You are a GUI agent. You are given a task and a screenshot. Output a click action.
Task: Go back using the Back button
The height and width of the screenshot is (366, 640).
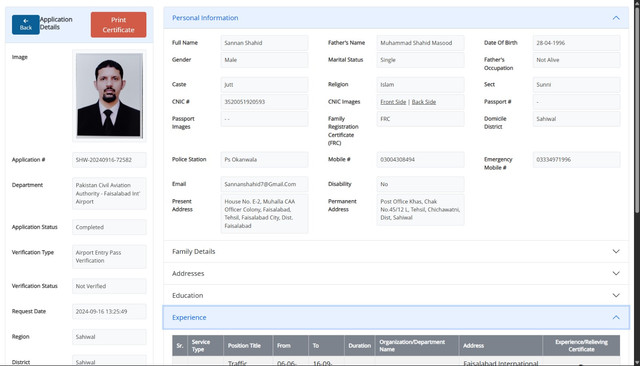pos(25,24)
